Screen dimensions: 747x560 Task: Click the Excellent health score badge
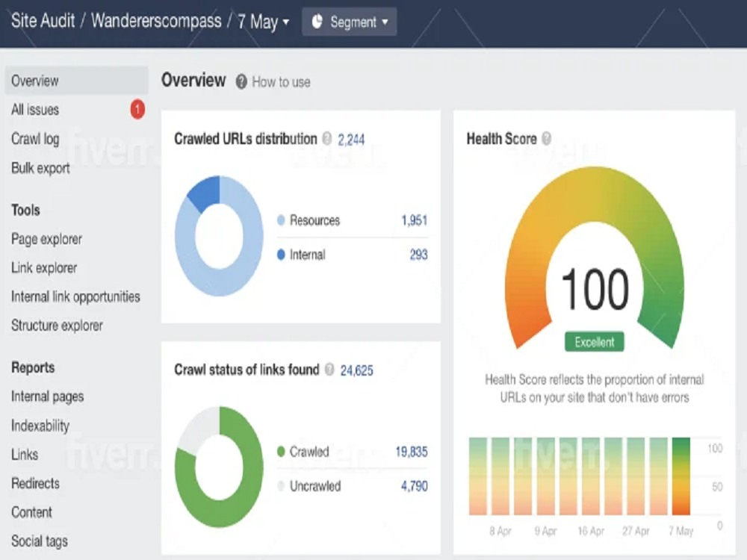[x=594, y=342]
